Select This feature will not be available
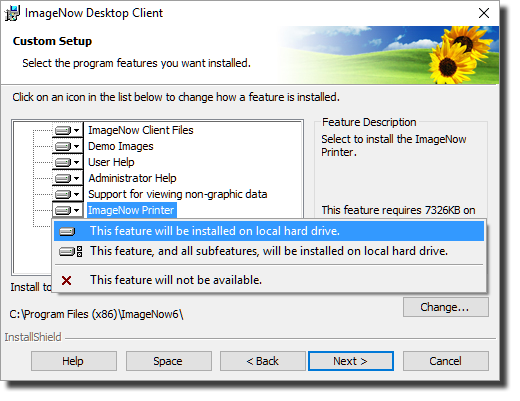Screen dimensions: 520x401 (269, 280)
